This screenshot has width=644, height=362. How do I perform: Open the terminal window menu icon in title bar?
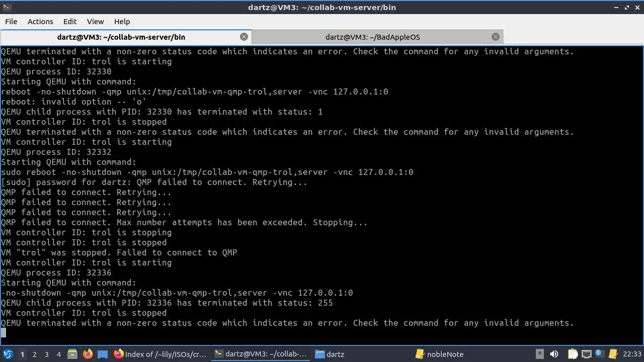(7, 7)
